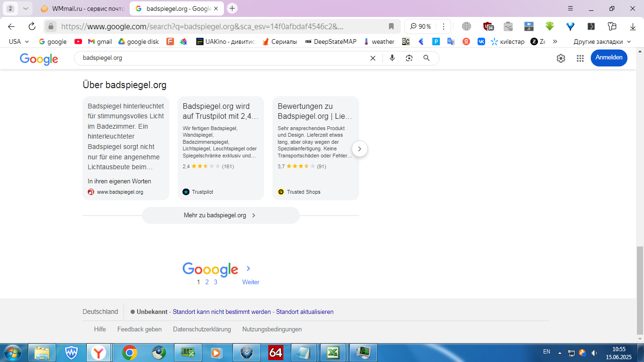The height and width of the screenshot is (362, 644).
Task: Clear the Google search box with X
Action: [372, 58]
